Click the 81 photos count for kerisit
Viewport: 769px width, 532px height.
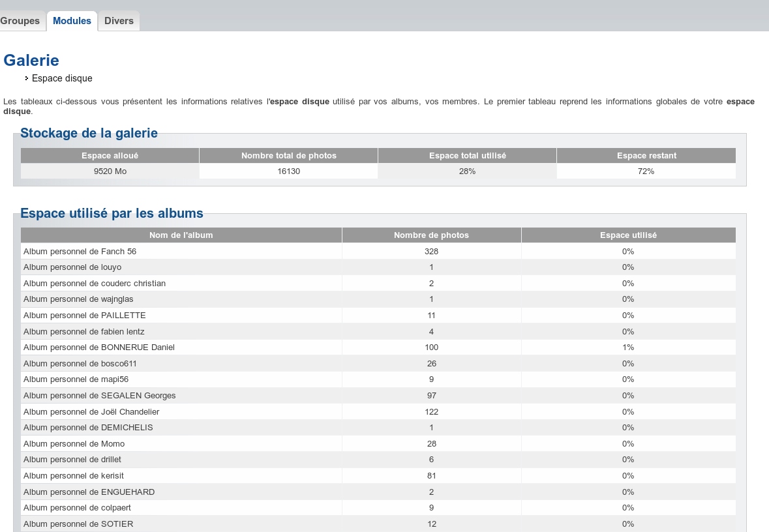click(x=432, y=476)
